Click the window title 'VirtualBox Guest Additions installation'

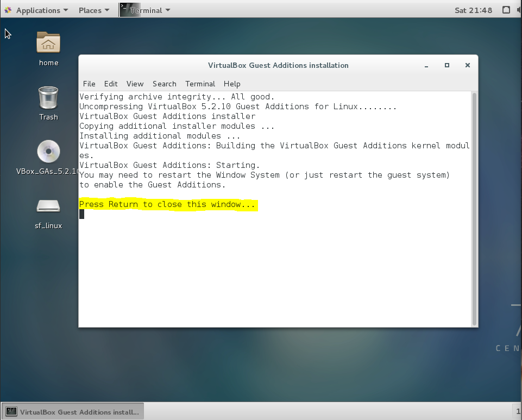coord(278,65)
